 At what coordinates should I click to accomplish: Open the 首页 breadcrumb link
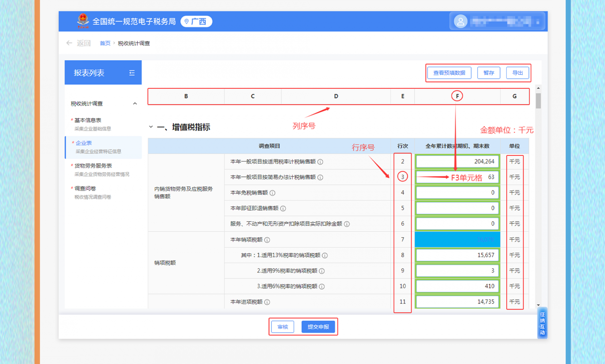coord(105,43)
